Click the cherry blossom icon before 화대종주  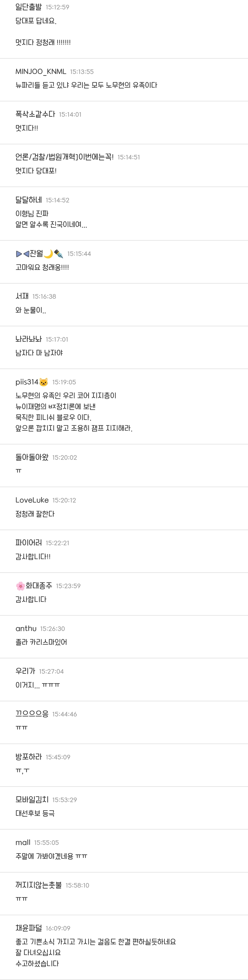point(20,586)
